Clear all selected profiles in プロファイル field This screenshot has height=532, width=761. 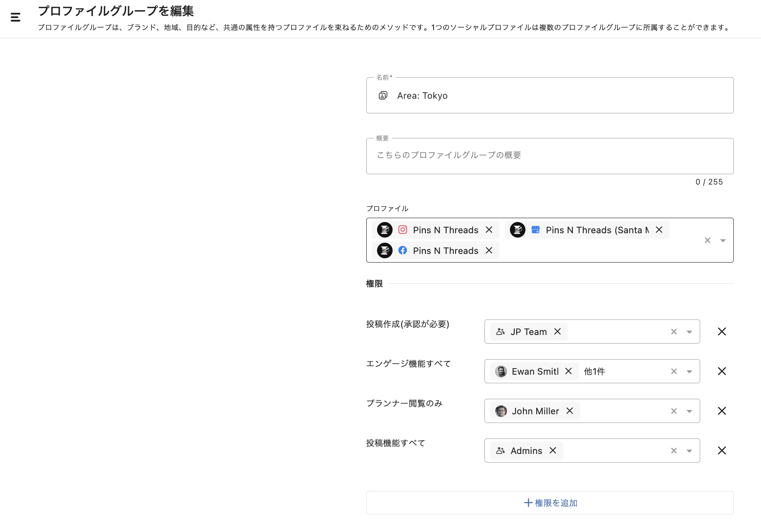(708, 241)
